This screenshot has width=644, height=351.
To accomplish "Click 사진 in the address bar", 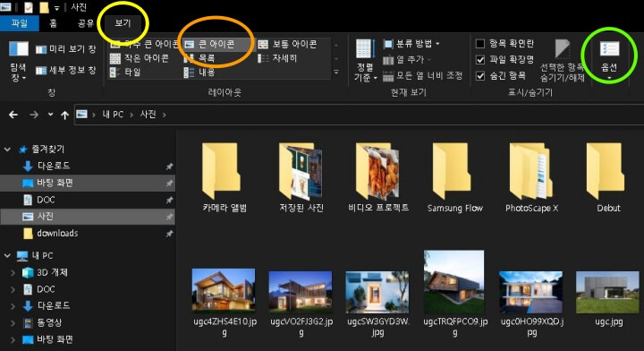I will click(x=148, y=115).
